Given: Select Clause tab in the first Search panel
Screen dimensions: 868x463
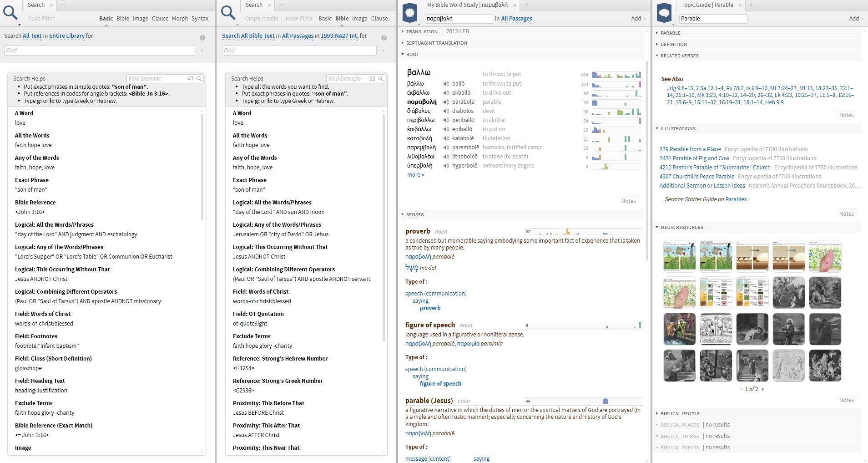Looking at the screenshot, I should point(160,19).
